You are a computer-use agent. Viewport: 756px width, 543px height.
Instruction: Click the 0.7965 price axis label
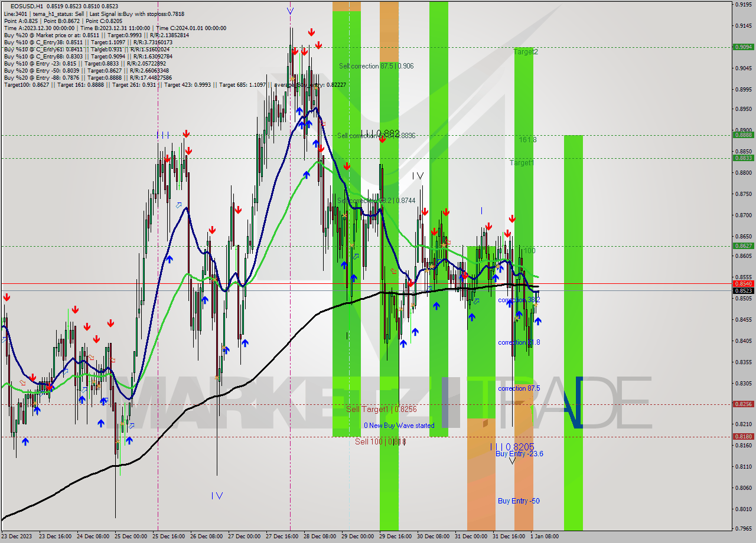click(x=743, y=528)
